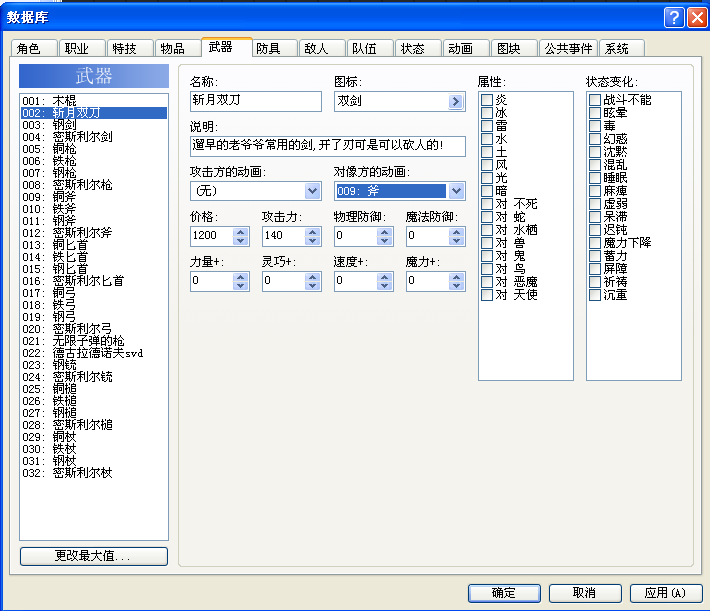This screenshot has height=611, width=710.
Task: Tick the 对 不死 attribute checkbox
Action: [x=487, y=204]
